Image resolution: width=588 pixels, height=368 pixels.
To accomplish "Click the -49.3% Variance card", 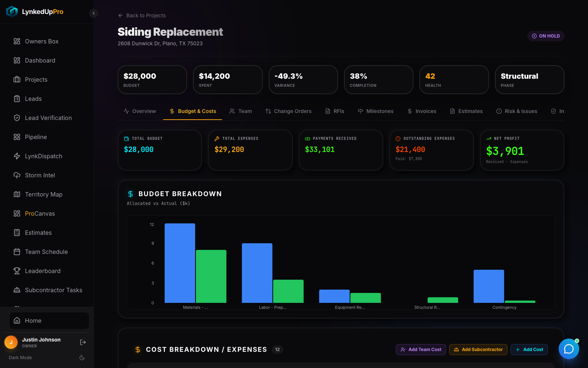I will click(x=303, y=79).
